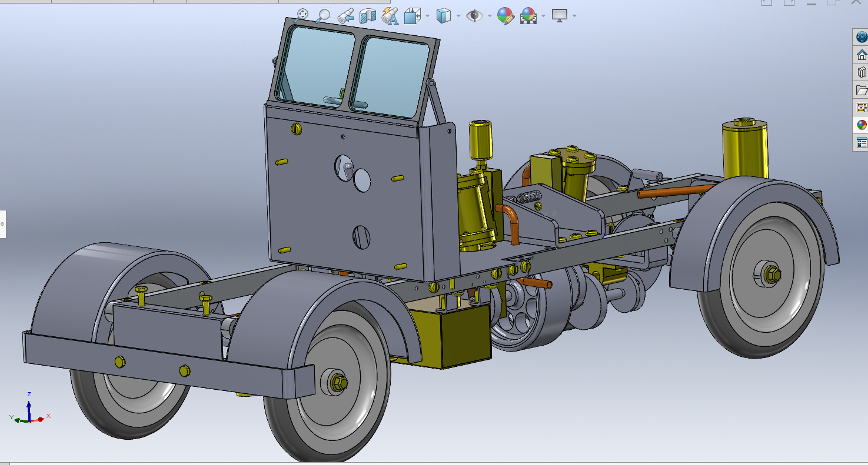Toggle View Settings monitor icon

coord(560,15)
